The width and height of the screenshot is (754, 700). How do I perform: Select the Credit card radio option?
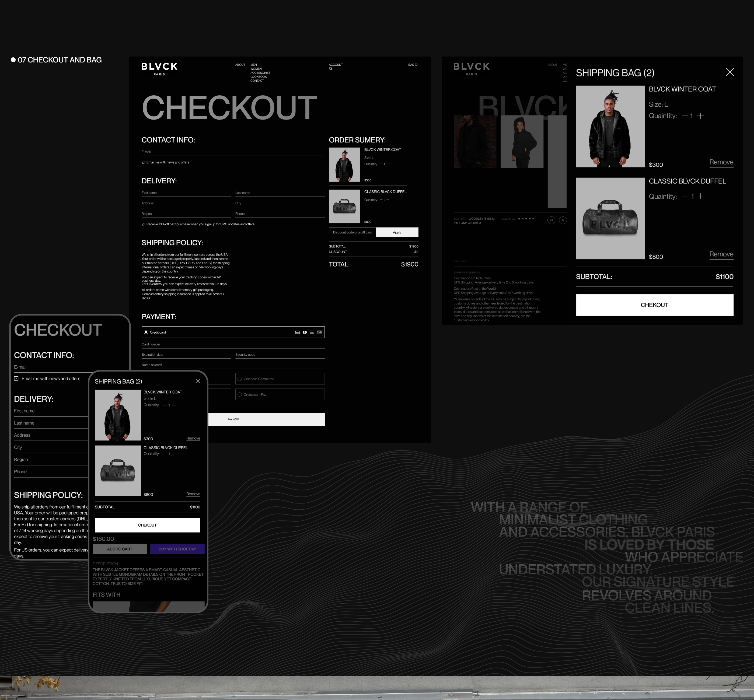146,332
